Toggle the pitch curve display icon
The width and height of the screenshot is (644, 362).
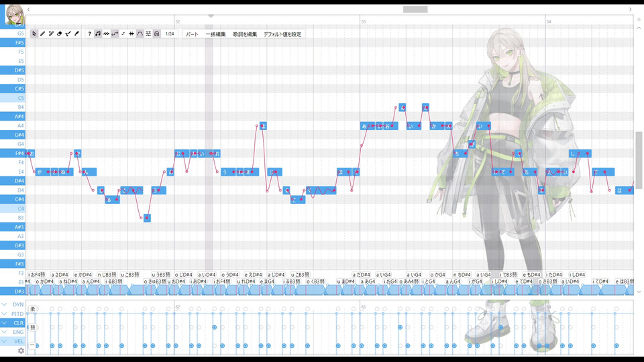[115, 34]
